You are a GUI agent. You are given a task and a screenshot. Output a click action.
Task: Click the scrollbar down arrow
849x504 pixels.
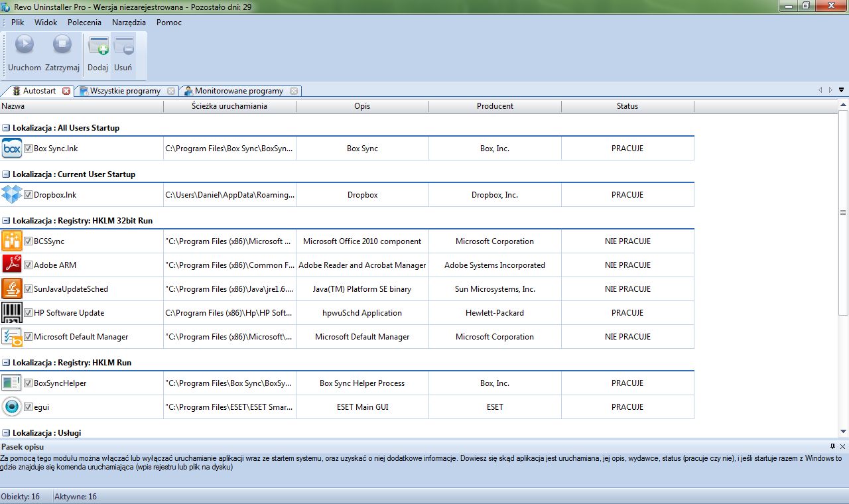tap(843, 431)
